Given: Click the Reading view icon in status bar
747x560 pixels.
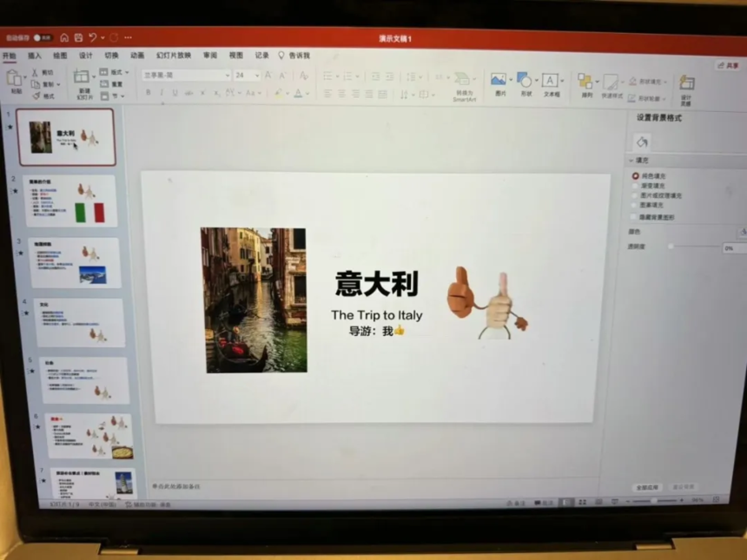Looking at the screenshot, I should (598, 502).
